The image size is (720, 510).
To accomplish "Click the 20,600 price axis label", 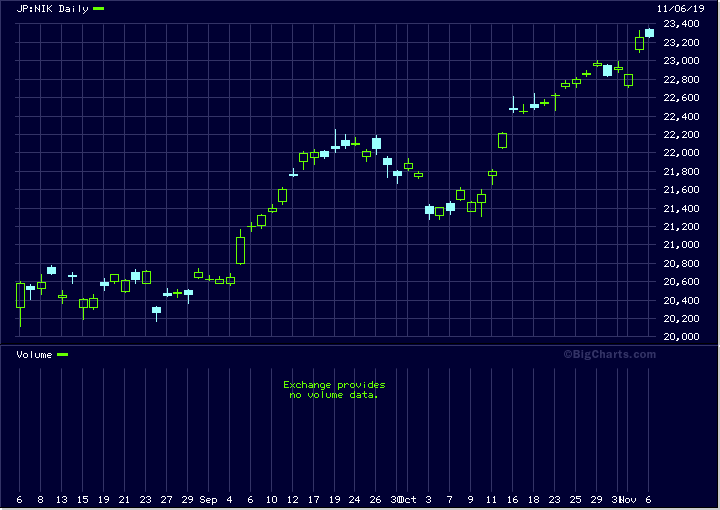I will pos(681,281).
